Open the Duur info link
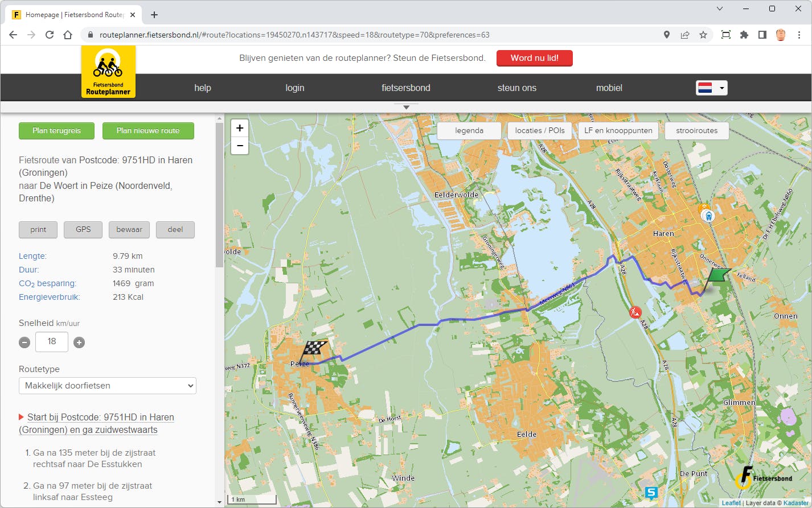The image size is (812, 508). point(28,270)
